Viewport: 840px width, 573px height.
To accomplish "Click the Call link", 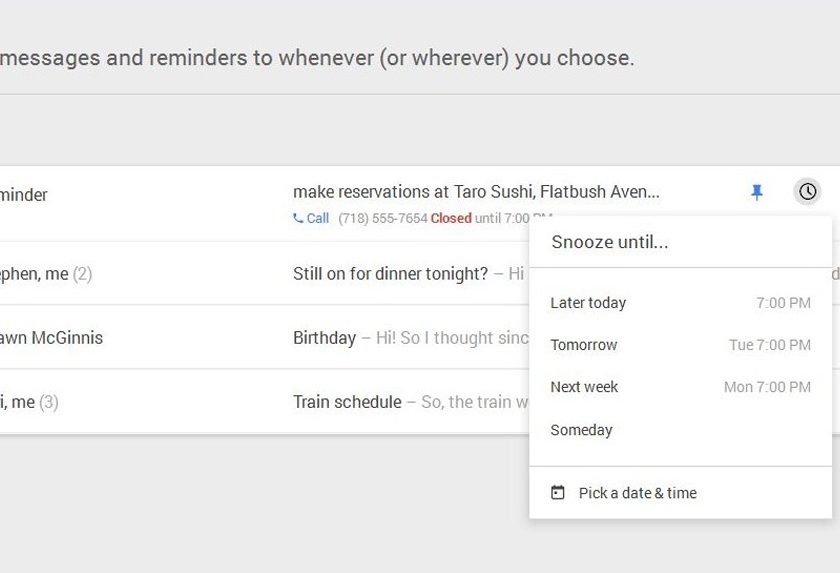I will pyautogui.click(x=318, y=218).
